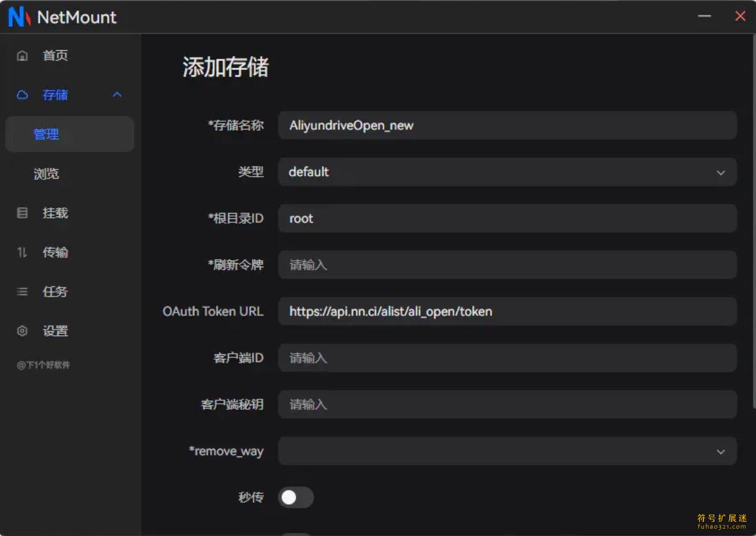Select the browse 浏览 sidebar entry
The width and height of the screenshot is (756, 536).
(47, 173)
